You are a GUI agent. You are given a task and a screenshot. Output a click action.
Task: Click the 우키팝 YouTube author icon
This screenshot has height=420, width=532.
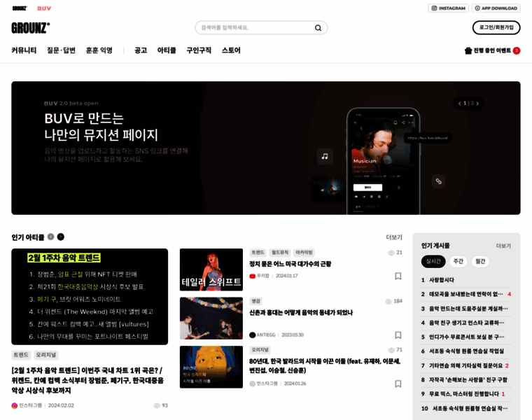253,276
